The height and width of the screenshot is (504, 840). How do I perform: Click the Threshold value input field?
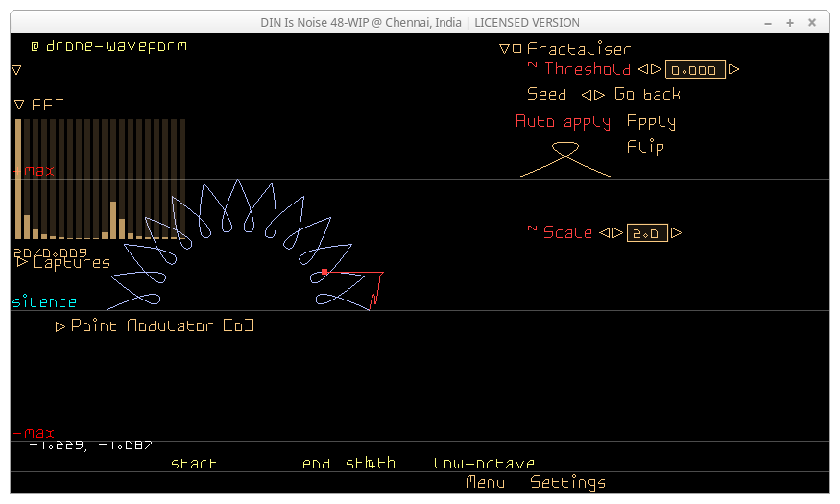(695, 70)
